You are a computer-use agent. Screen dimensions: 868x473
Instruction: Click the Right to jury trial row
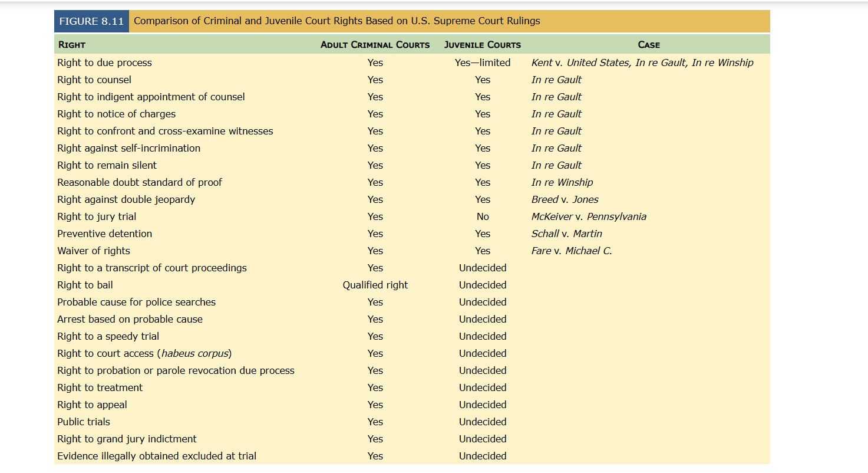(x=412, y=216)
